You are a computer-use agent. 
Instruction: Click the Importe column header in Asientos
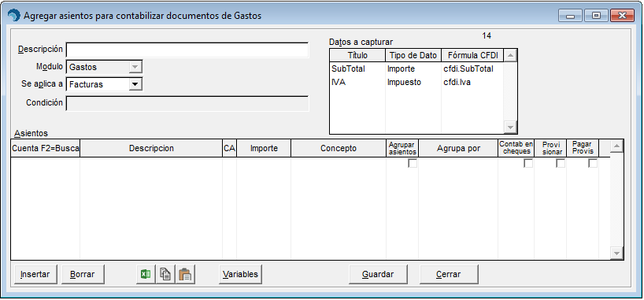(x=264, y=148)
